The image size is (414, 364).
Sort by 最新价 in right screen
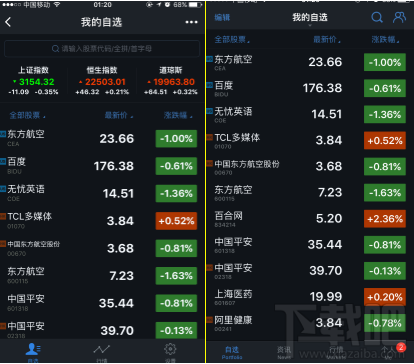pos(327,40)
